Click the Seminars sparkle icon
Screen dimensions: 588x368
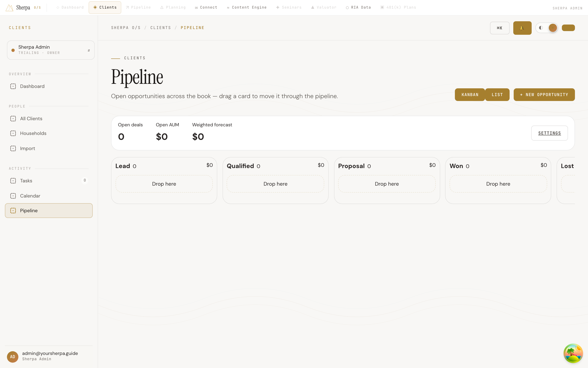pyautogui.click(x=278, y=7)
